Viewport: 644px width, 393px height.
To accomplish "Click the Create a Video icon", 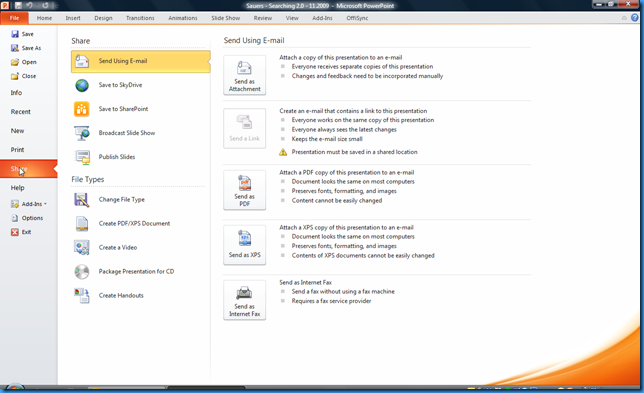I will coord(82,248).
